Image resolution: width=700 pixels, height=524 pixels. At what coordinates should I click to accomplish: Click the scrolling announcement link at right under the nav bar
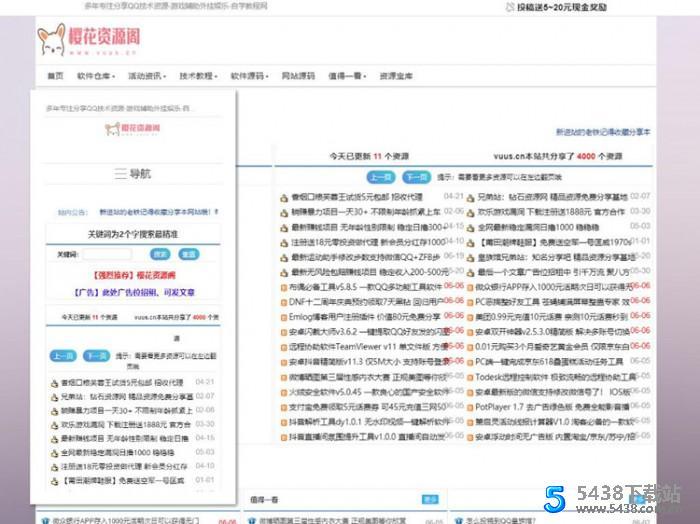603,132
